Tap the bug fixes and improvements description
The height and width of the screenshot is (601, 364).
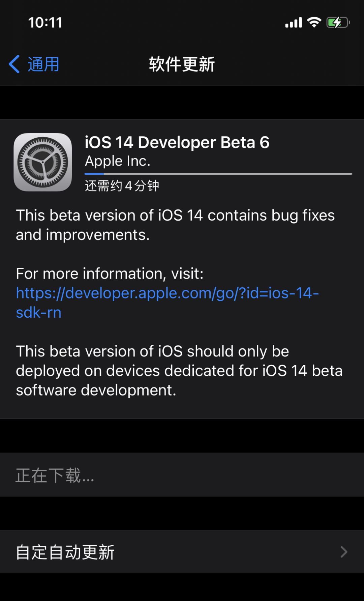(175, 225)
